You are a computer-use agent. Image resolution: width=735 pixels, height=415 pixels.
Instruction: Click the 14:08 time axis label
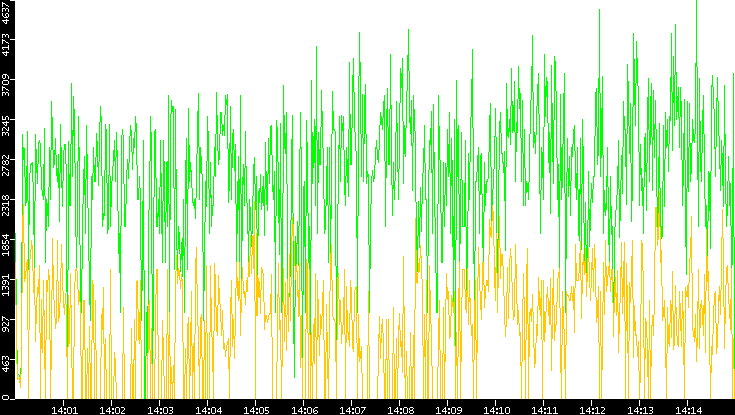400,410
